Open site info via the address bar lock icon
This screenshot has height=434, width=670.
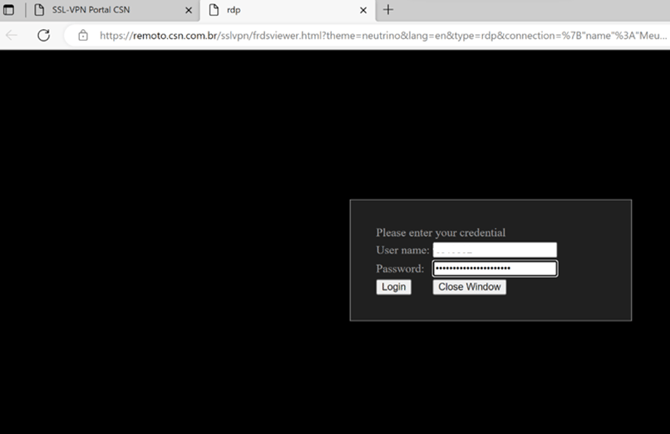click(x=85, y=35)
